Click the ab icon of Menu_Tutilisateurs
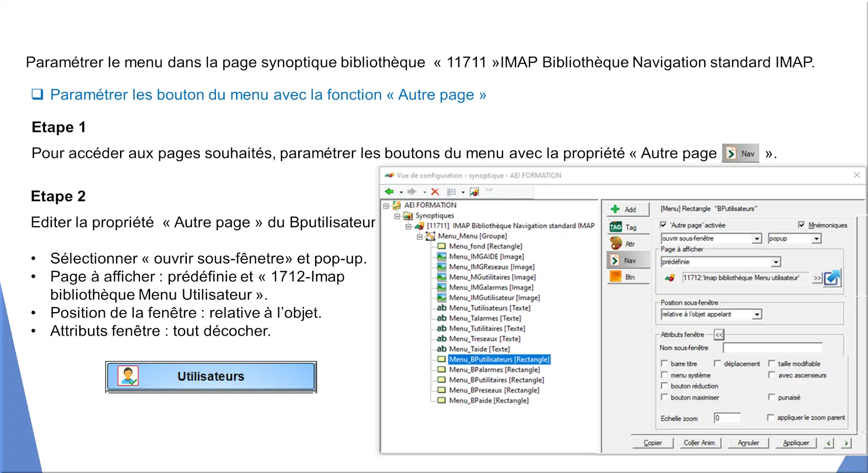868x473 pixels. [442, 308]
